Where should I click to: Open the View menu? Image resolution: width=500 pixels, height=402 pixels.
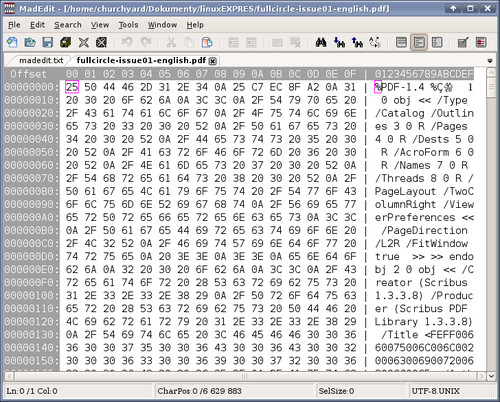coord(100,25)
